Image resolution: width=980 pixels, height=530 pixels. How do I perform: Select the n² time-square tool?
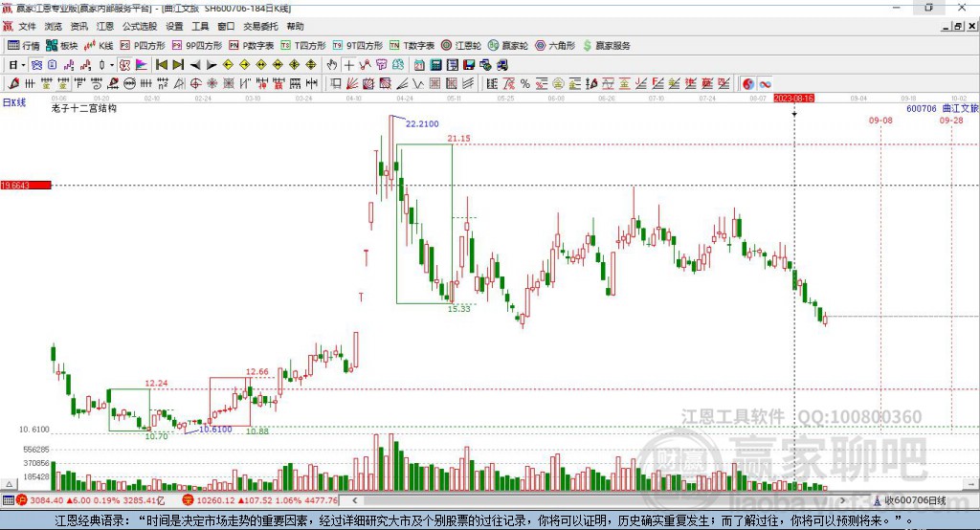click(x=163, y=83)
